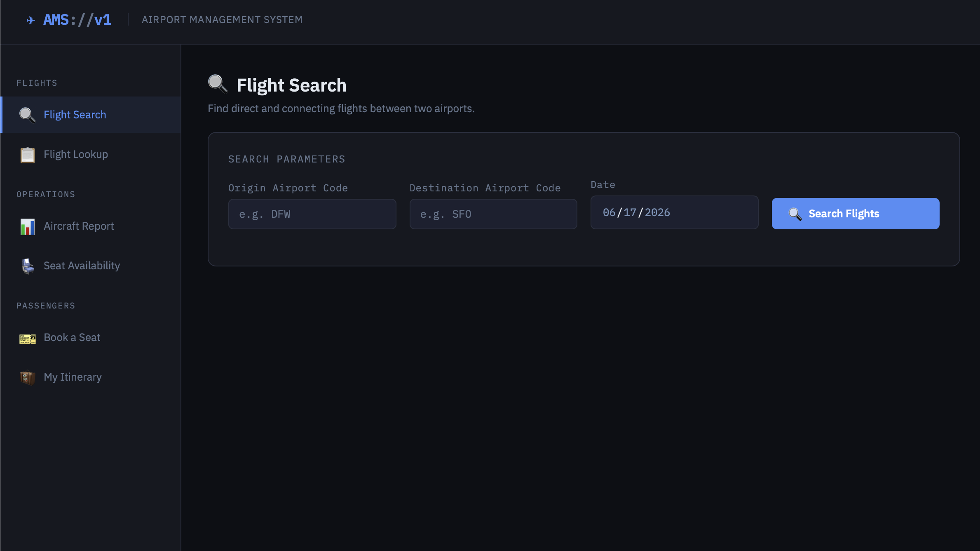Select the Flight Search sidebar item
Image resolution: width=980 pixels, height=551 pixels.
[91, 115]
